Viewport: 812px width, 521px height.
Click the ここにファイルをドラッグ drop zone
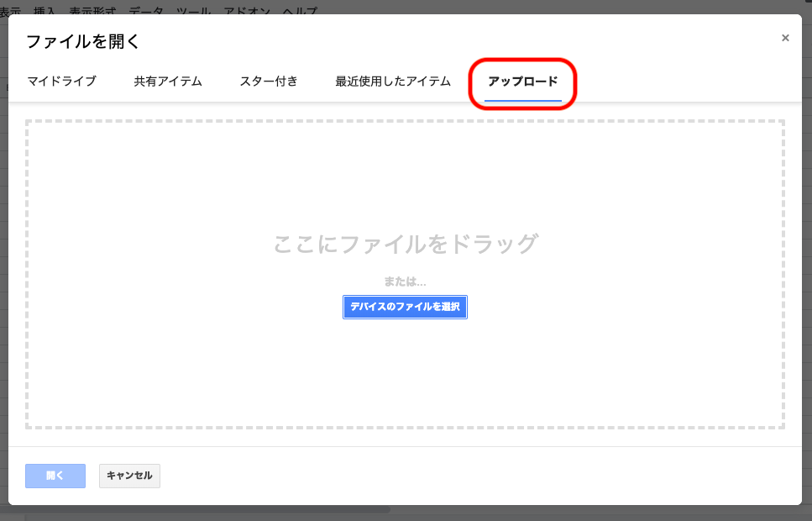click(x=405, y=274)
